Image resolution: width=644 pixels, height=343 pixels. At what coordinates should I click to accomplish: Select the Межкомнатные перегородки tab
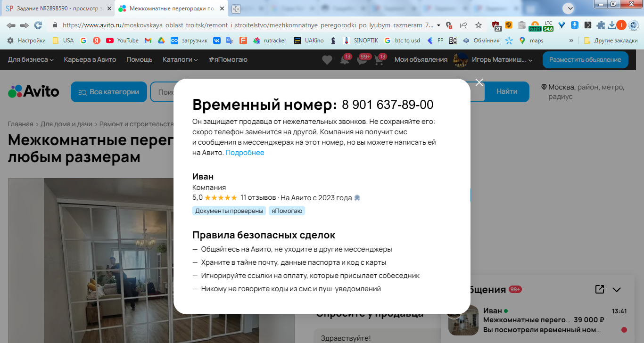(x=172, y=8)
